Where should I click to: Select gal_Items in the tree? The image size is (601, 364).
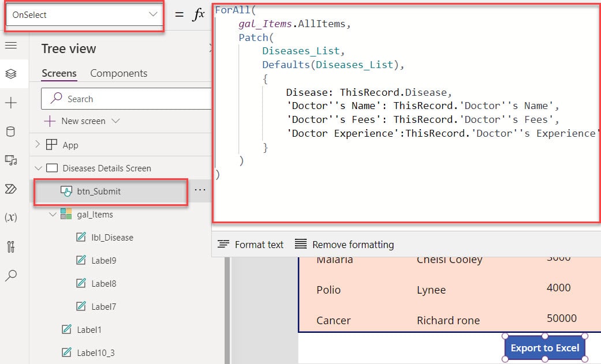point(95,214)
